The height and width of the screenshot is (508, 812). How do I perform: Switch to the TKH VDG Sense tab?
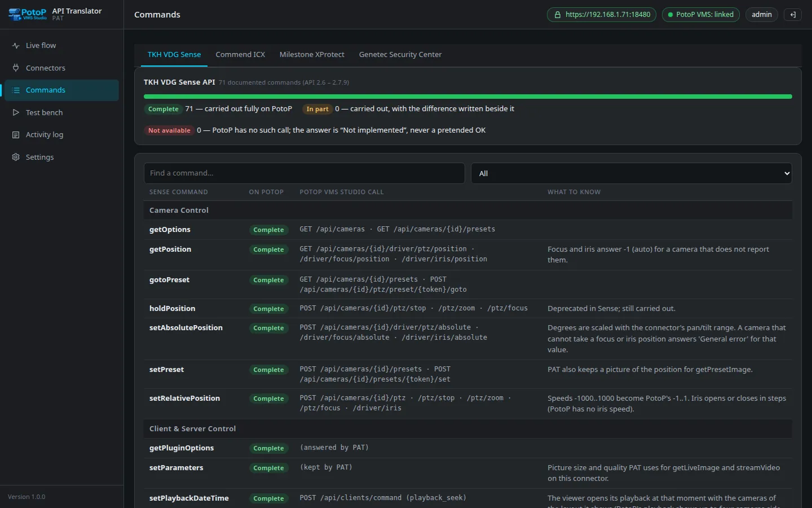(x=174, y=55)
